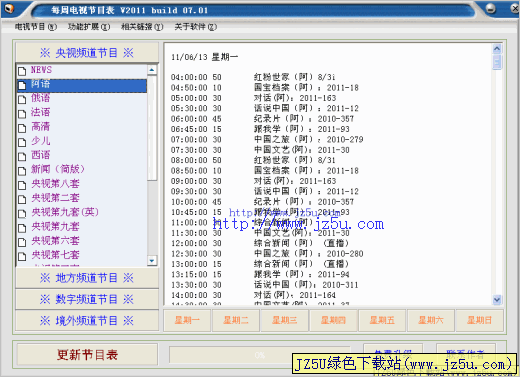Click the page icon beside 西语 channel
Viewport: 520px width, 377px height.
click(x=22, y=156)
